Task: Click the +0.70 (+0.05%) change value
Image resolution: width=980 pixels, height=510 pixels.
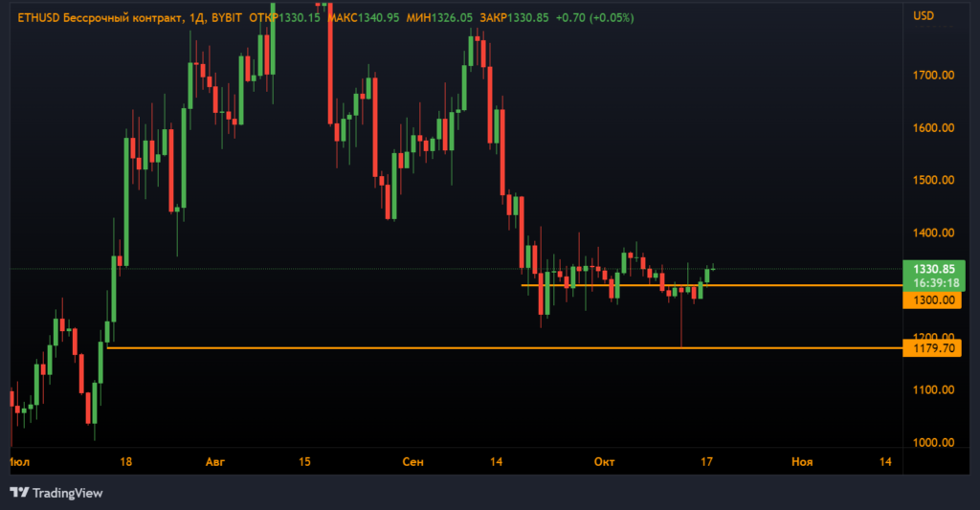Action: point(594,18)
